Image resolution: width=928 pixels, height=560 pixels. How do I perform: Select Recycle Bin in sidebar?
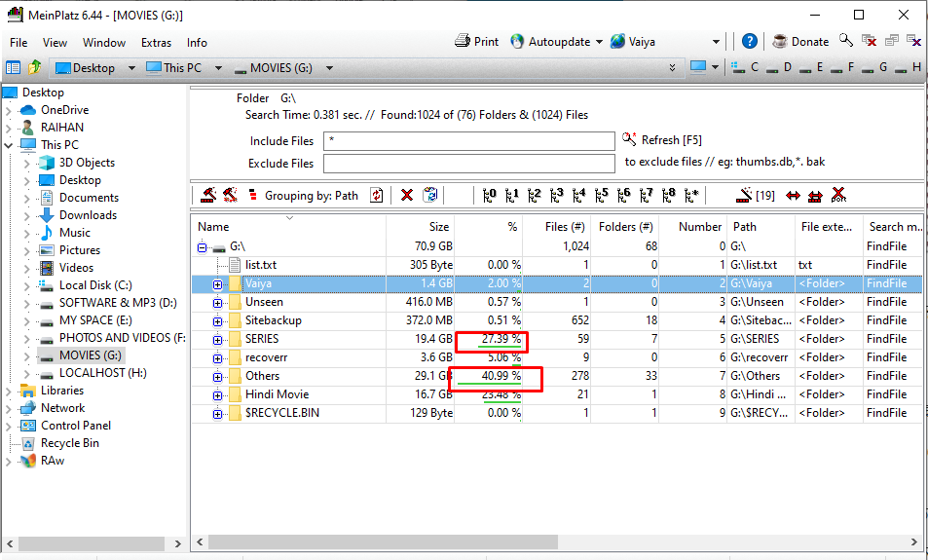coord(70,443)
